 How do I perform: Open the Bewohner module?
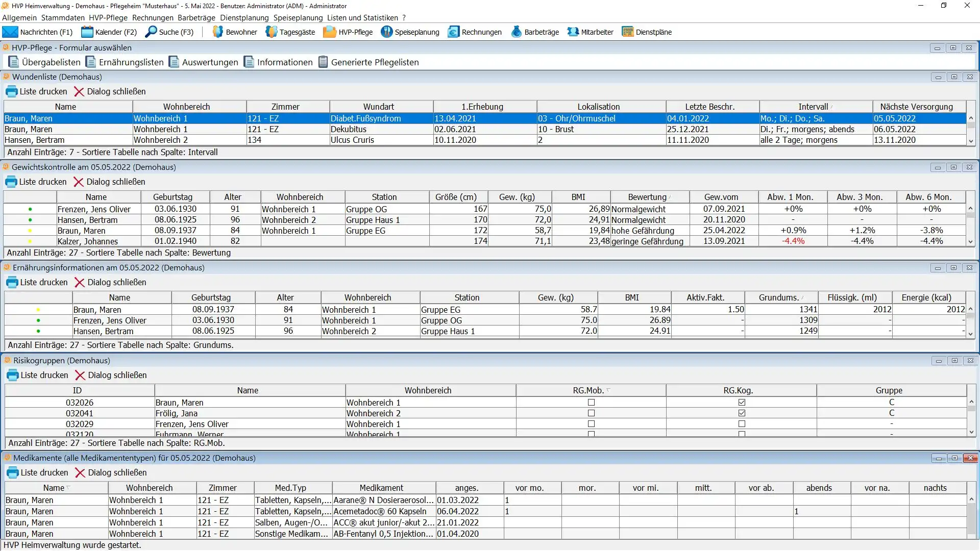[235, 32]
